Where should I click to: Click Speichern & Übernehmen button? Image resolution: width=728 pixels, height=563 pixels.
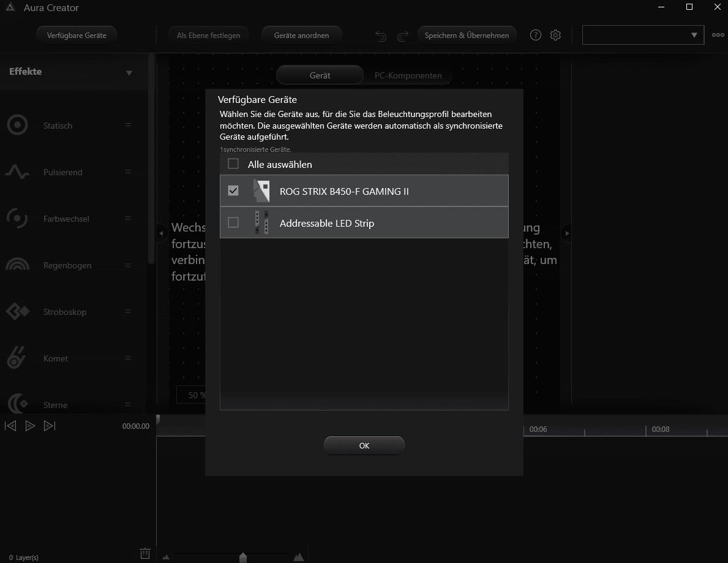click(467, 36)
